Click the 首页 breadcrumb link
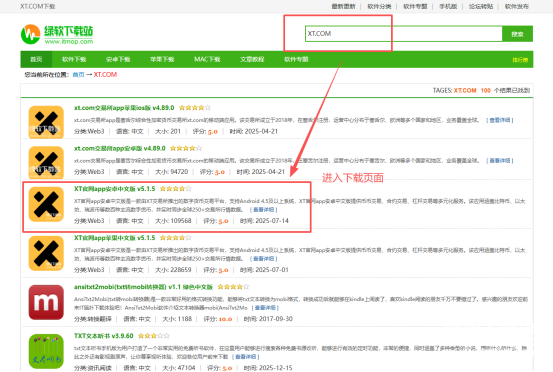 pyautogui.click(x=78, y=74)
